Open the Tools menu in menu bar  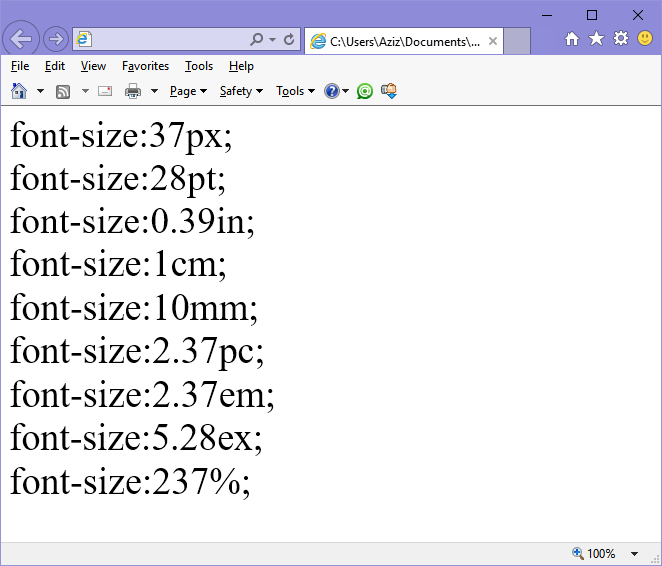pyautogui.click(x=199, y=66)
